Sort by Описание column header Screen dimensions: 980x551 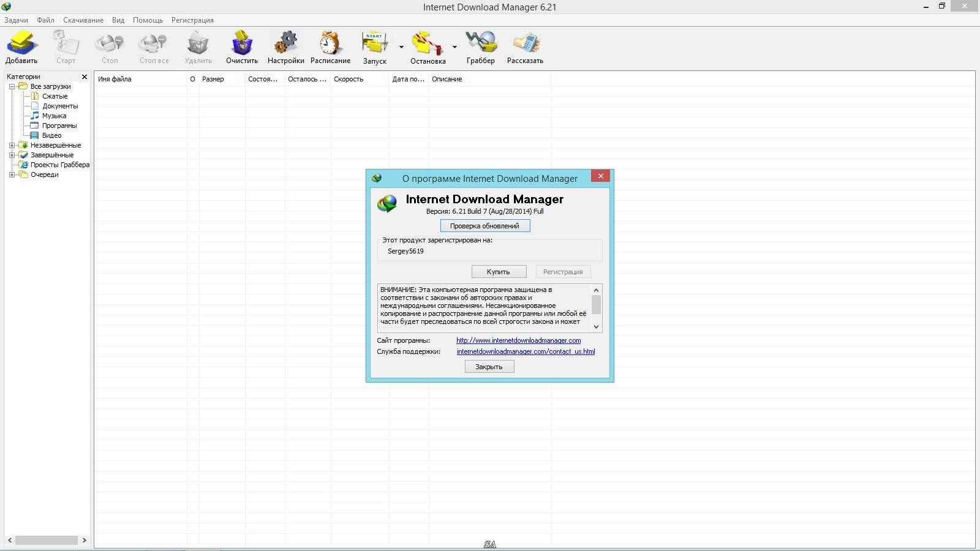tap(489, 79)
